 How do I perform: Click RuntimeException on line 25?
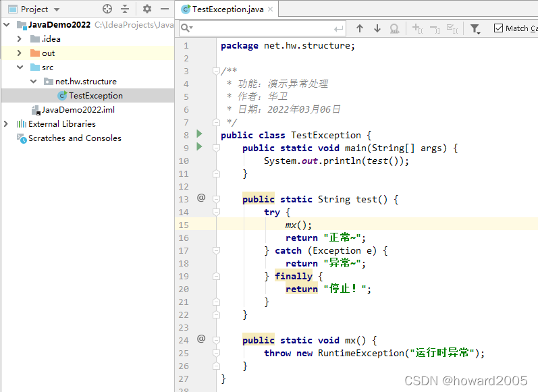(x=361, y=353)
